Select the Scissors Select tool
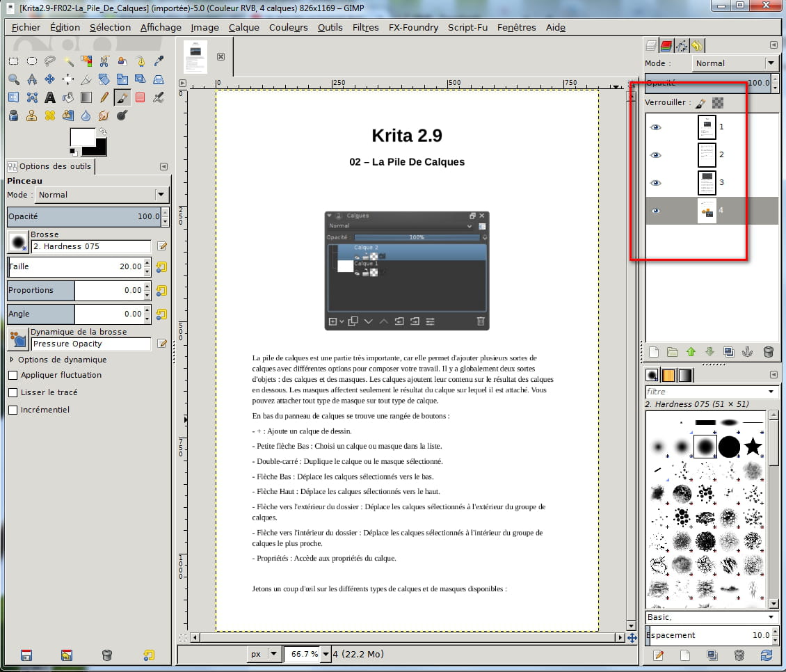This screenshot has width=786, height=672. tap(104, 61)
